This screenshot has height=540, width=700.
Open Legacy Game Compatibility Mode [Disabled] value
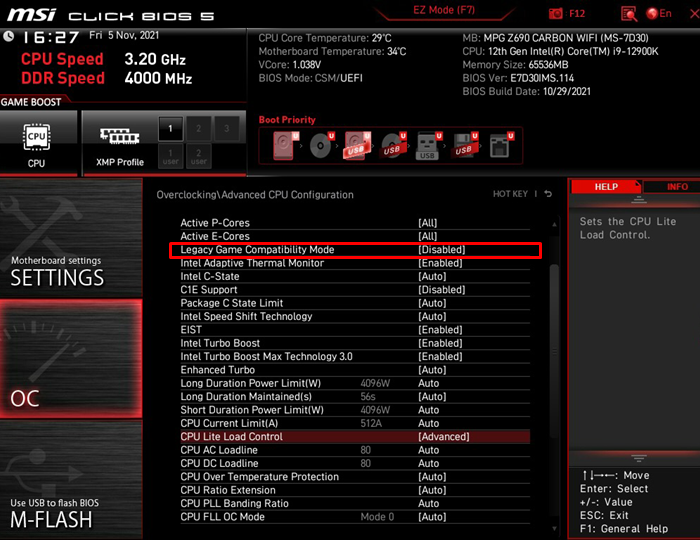[x=442, y=250]
